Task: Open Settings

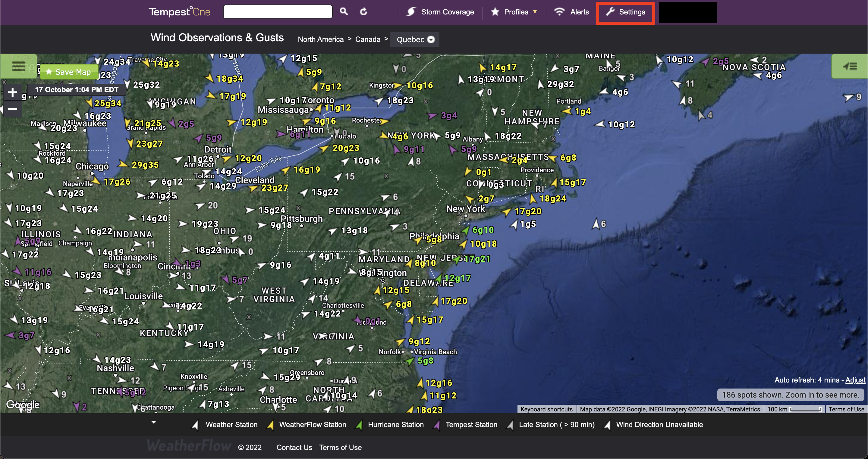Action: coord(625,12)
